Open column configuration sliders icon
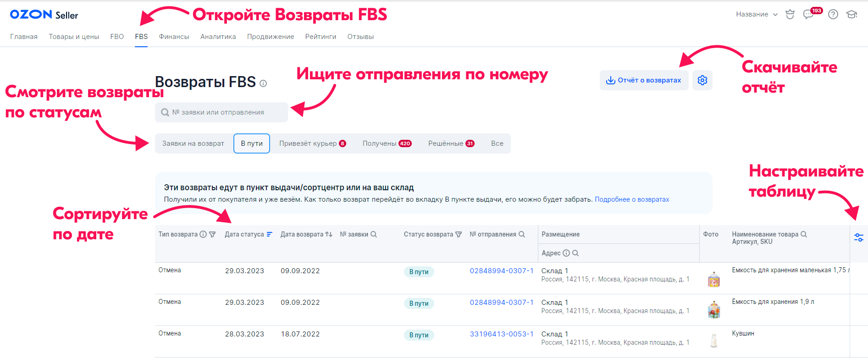Screen dimensions: 868x358 (x=859, y=237)
